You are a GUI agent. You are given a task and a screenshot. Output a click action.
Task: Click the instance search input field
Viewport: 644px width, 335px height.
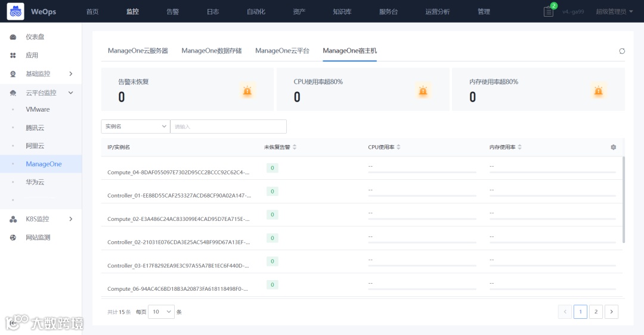[228, 127]
